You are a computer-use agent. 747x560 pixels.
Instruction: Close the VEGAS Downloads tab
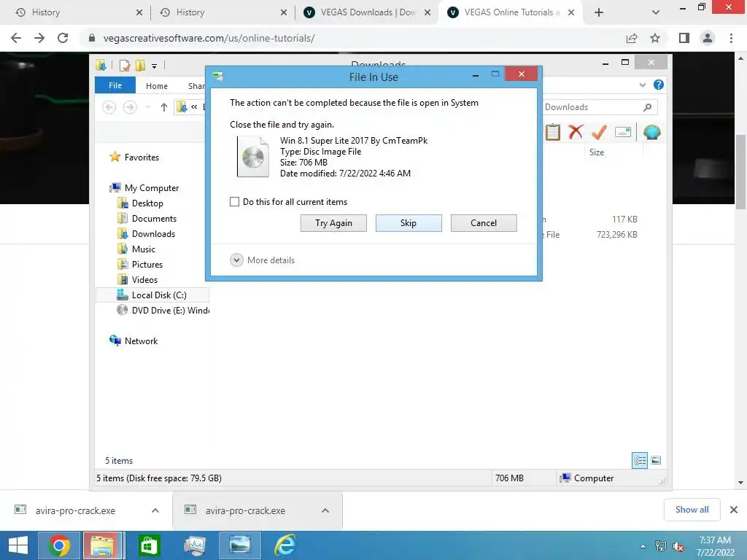pos(427,12)
